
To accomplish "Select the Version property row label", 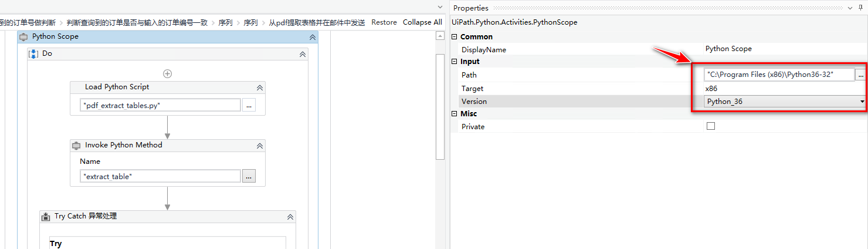I will pyautogui.click(x=474, y=102).
